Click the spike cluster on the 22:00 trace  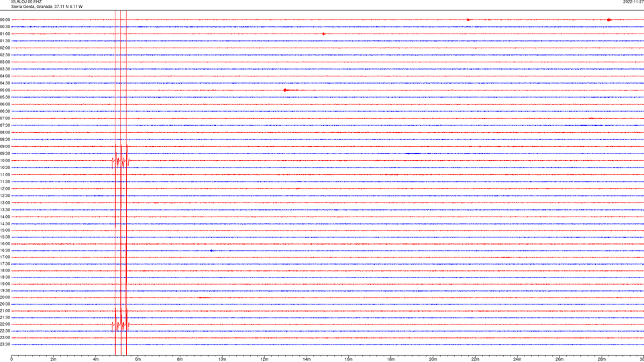coord(121,324)
